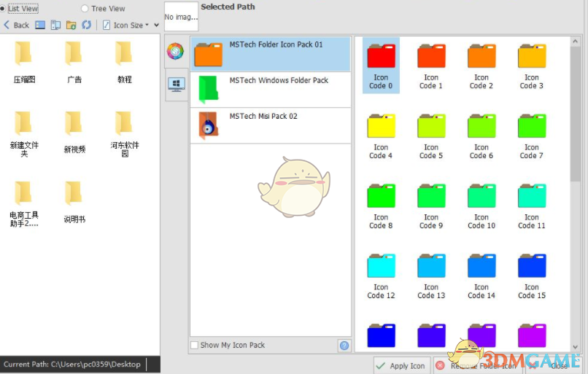
Task: Open the Icon Size dropdown
Action: coord(125,25)
